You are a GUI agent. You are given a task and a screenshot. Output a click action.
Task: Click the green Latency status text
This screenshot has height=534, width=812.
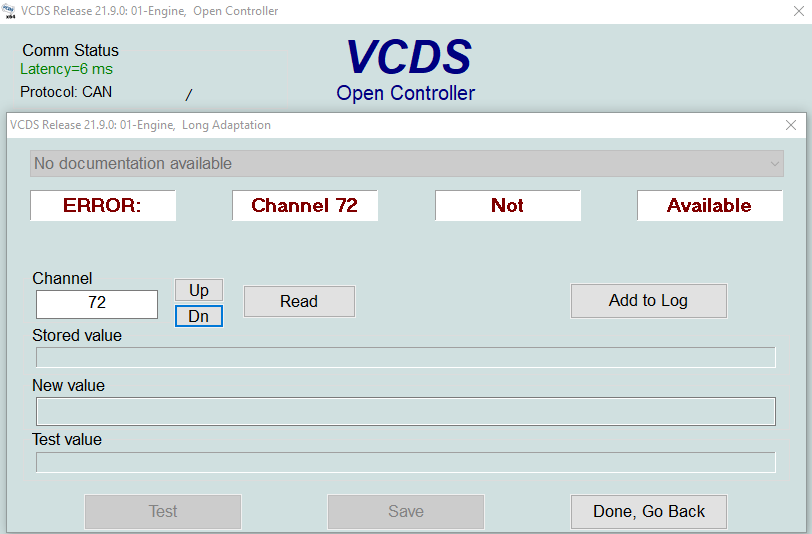(x=66, y=69)
